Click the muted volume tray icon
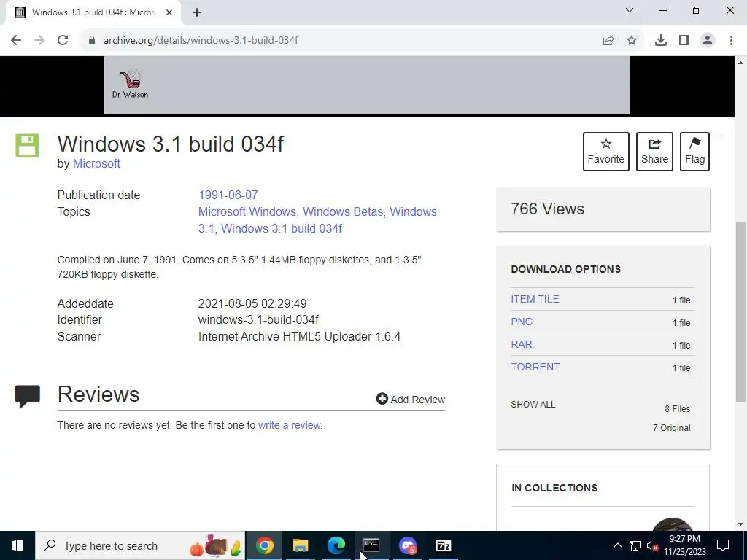This screenshot has height=560, width=747. [653, 545]
